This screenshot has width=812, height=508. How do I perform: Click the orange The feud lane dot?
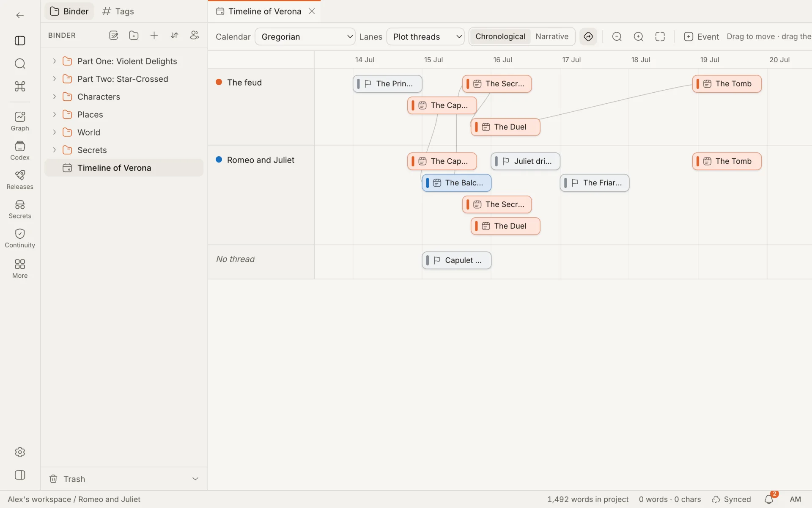point(219,82)
